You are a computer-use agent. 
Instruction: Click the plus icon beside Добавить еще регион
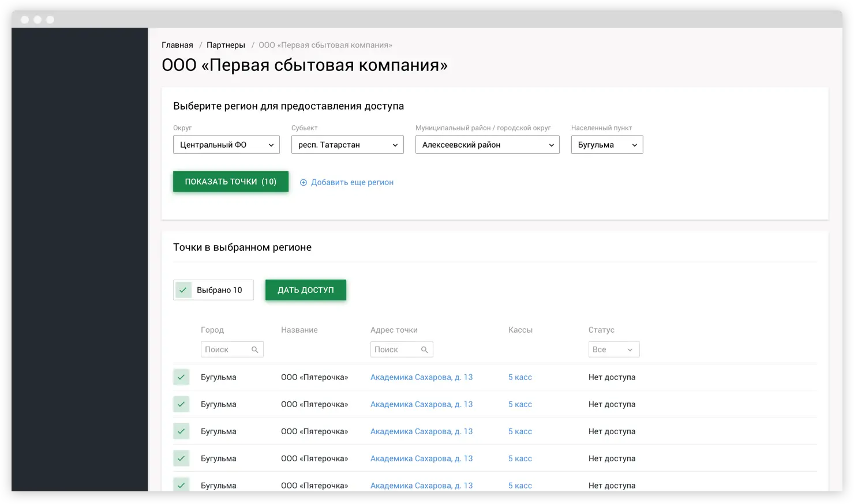click(304, 182)
